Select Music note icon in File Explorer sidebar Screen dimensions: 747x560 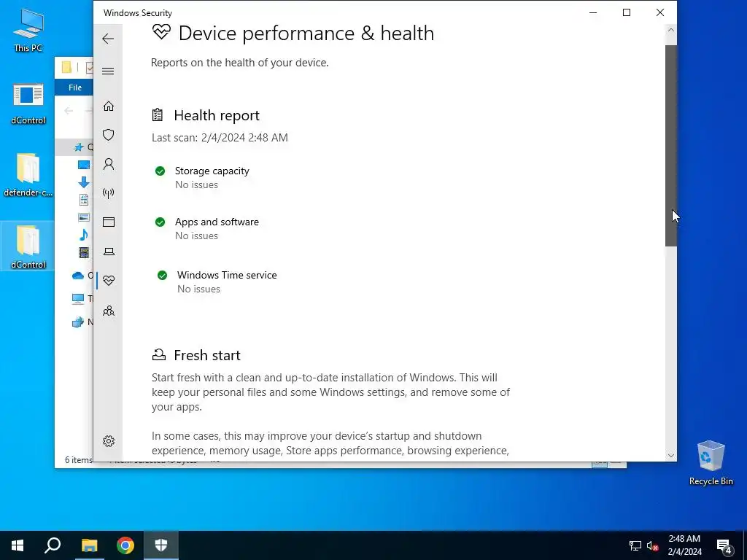[x=83, y=234]
